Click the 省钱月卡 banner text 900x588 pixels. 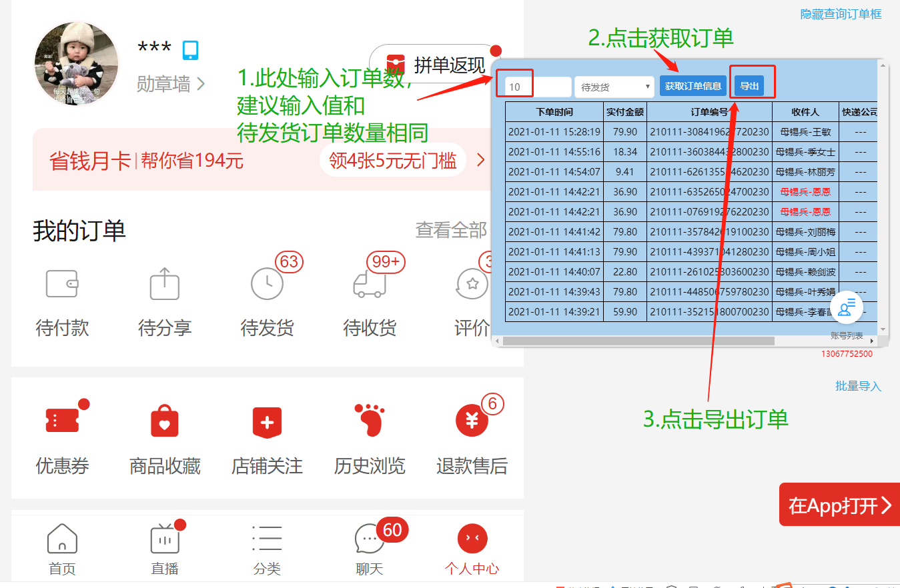pyautogui.click(x=89, y=161)
